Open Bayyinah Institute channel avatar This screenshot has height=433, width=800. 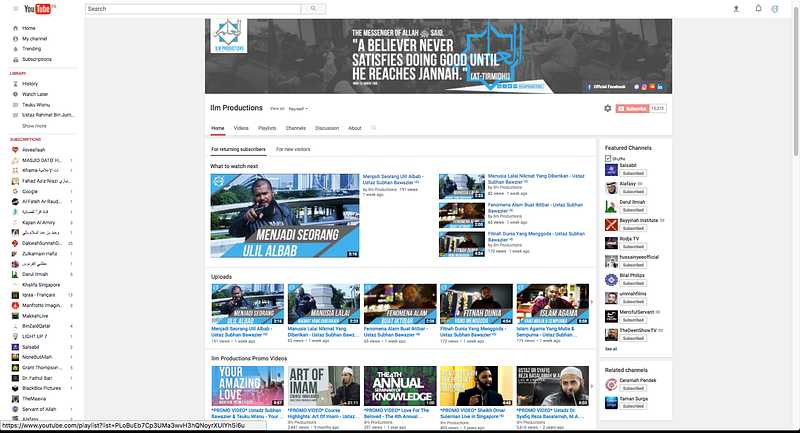(611, 224)
